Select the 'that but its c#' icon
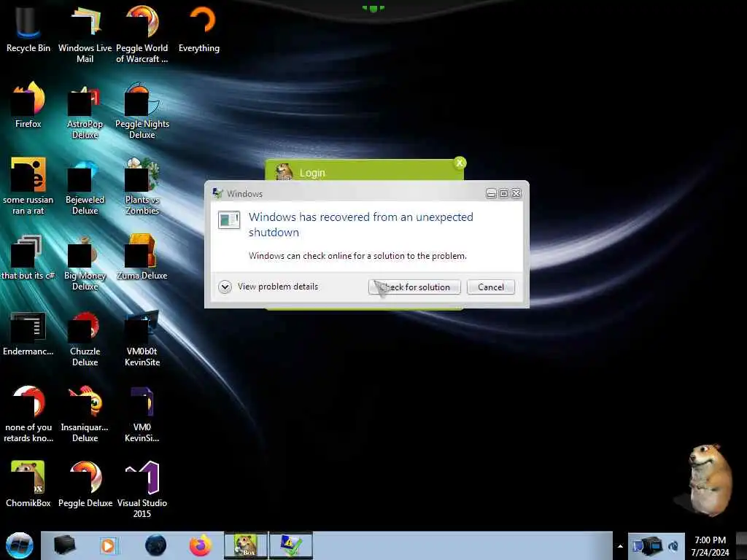Viewport: 747px width, 560px height. (x=28, y=257)
